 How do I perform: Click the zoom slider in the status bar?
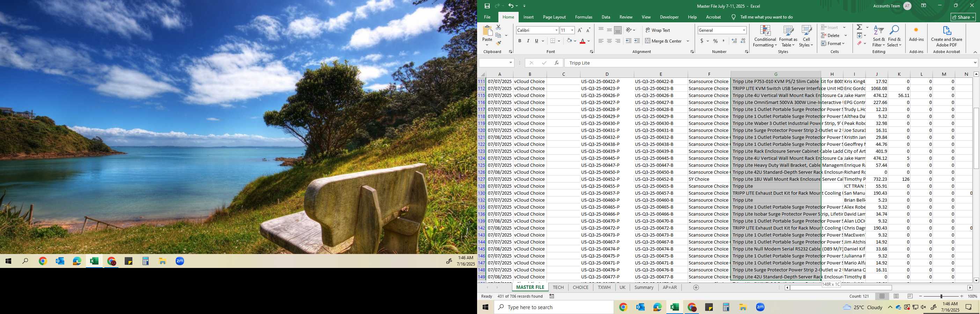(x=941, y=296)
